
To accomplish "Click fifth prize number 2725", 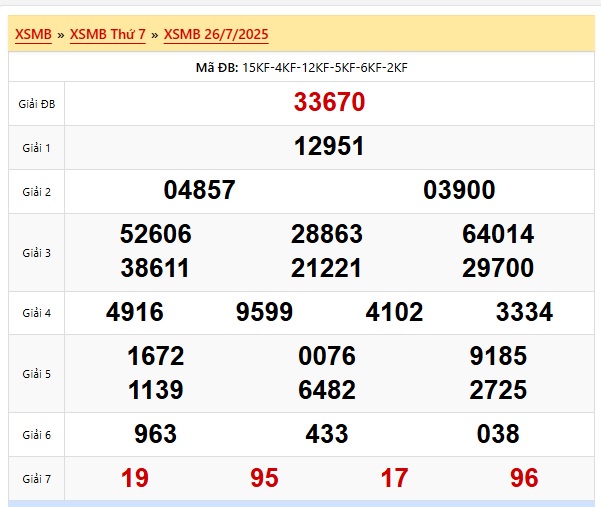I will point(498,390).
